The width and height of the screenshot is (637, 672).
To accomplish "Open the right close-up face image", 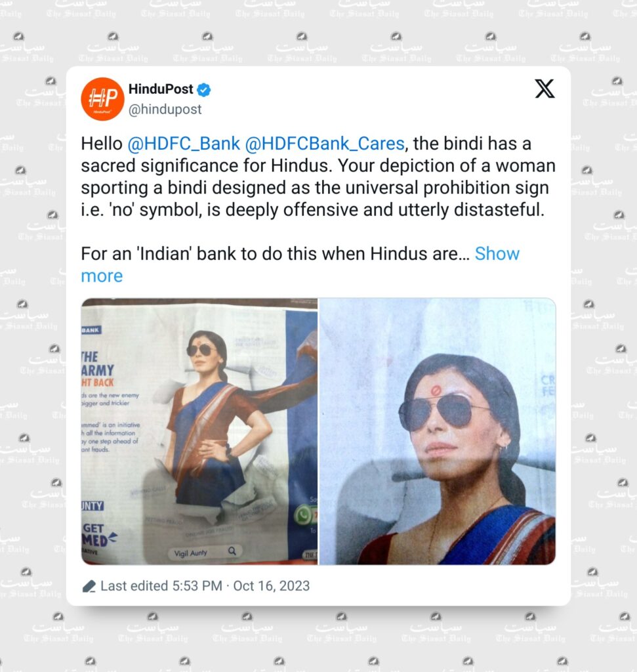I will (438, 432).
